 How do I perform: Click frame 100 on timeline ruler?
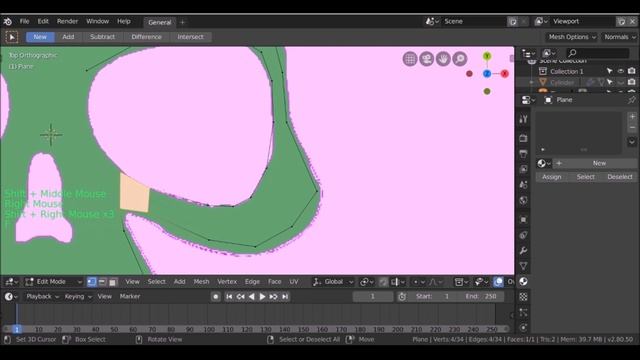pyautogui.click(x=209, y=329)
